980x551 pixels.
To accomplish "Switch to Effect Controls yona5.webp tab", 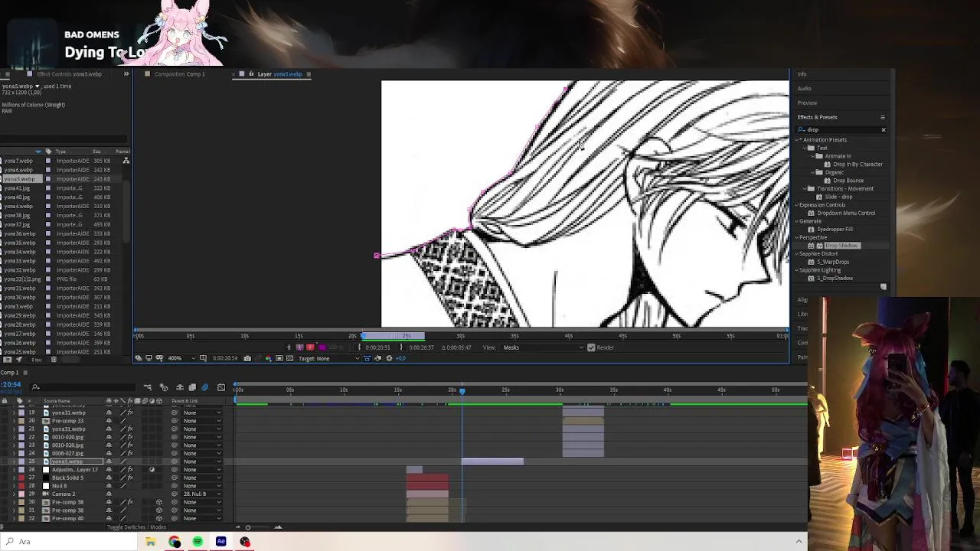I will [69, 74].
